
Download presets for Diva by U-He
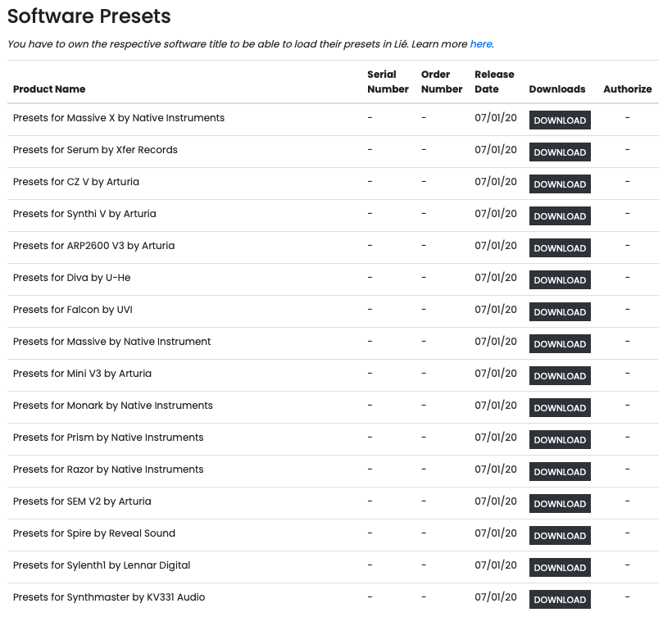[x=560, y=279]
